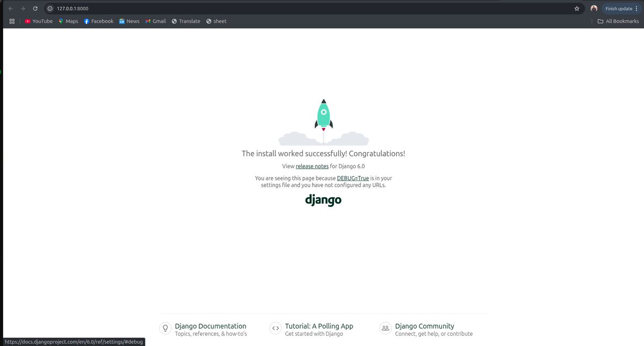
Task: Click the text 'Topics, references, & how-to's'
Action: [x=211, y=334]
